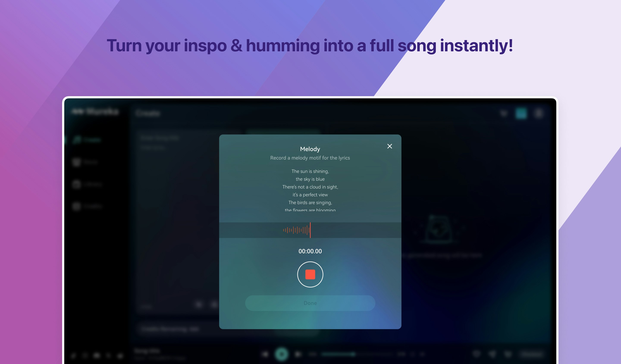The height and width of the screenshot is (364, 621).
Task: Stop the recording with the red square button
Action: pyautogui.click(x=310, y=274)
